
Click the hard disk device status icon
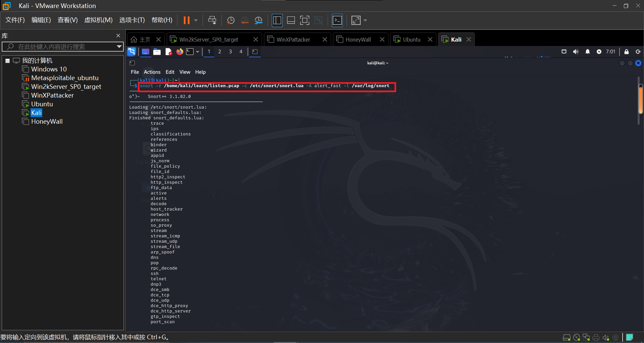567,338
